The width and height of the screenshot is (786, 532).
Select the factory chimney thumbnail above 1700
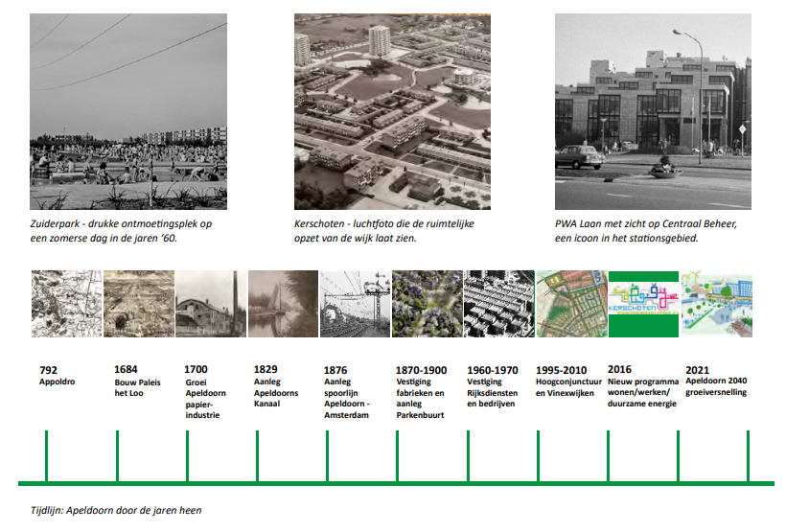point(210,304)
